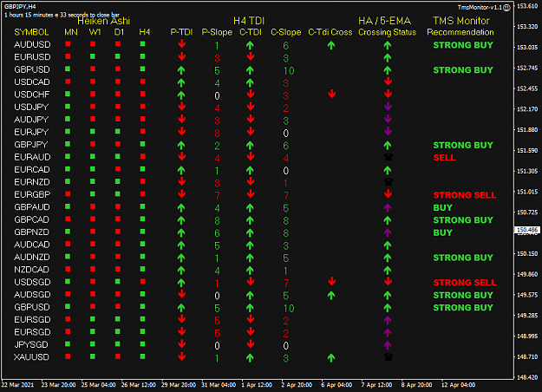This screenshot has height=392, width=542.
Task: Select the XAUUSD symbol name
Action: coord(31,357)
